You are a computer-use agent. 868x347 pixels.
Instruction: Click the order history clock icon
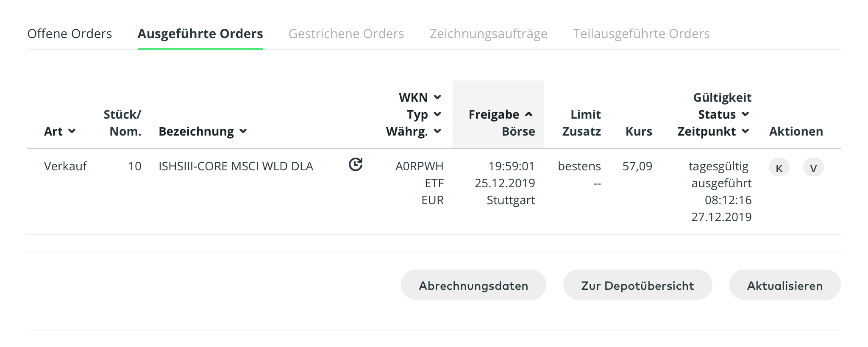point(356,164)
